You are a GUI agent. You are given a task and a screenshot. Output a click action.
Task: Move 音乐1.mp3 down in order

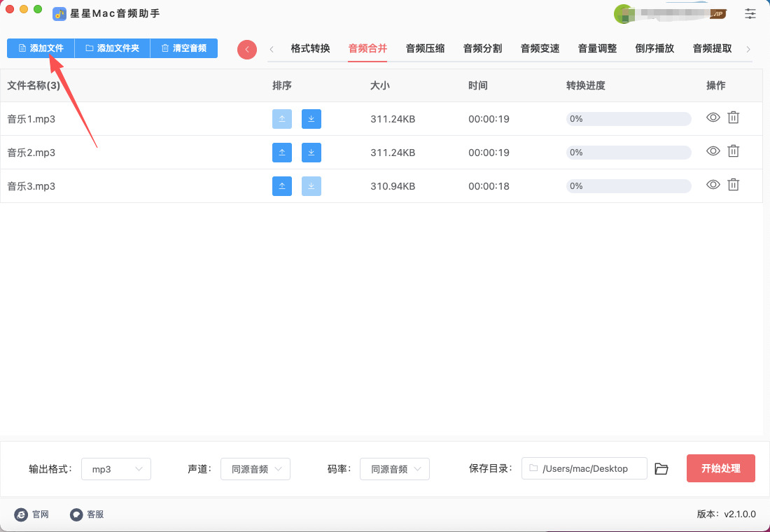coord(311,119)
